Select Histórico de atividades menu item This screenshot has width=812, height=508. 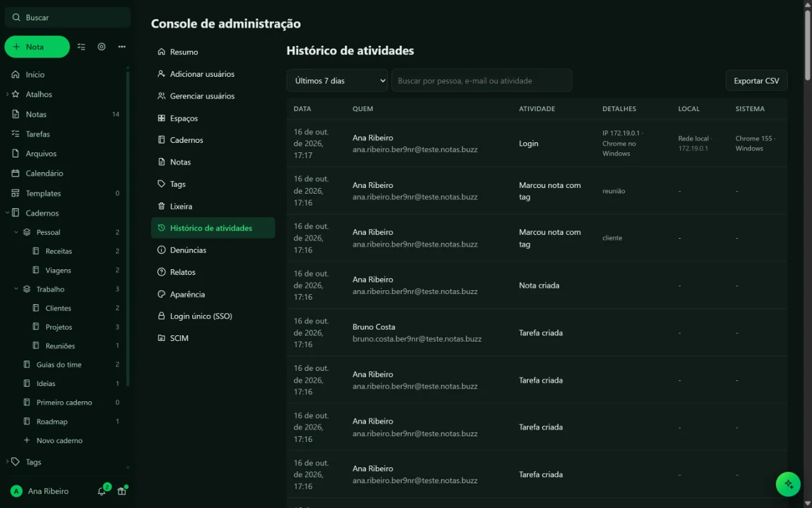[213, 228]
